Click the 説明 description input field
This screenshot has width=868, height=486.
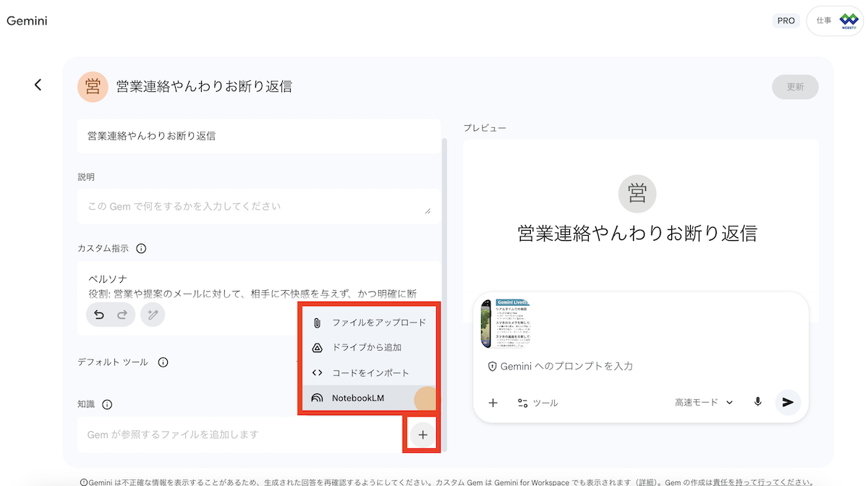[x=258, y=206]
